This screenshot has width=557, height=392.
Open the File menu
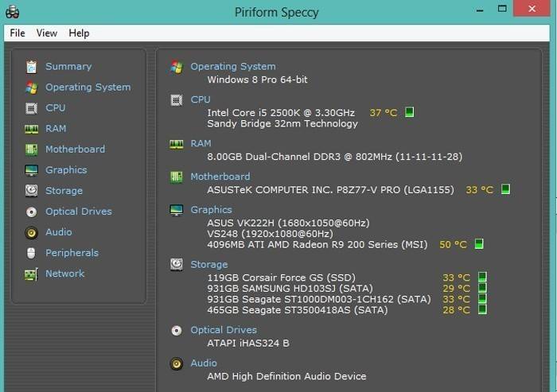18,33
